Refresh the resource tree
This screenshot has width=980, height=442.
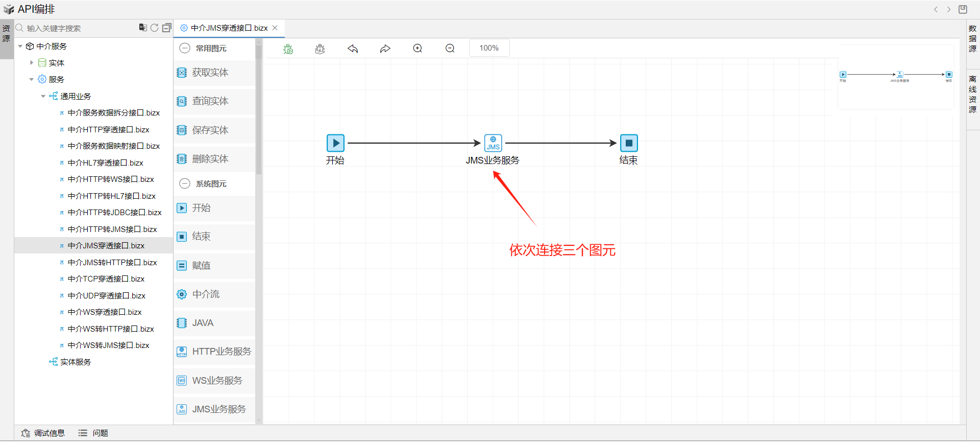[x=154, y=28]
